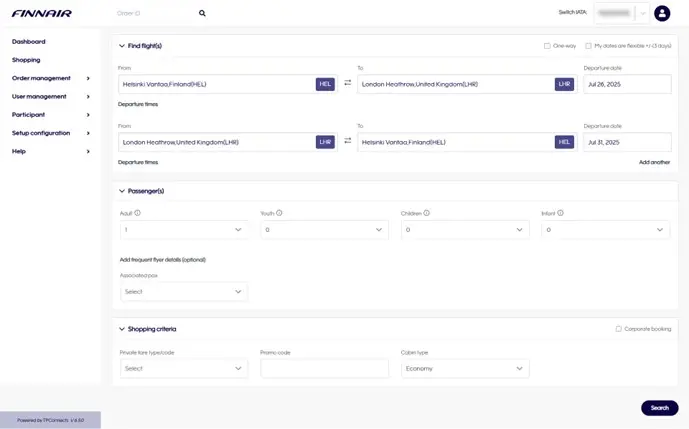Open the Cabin type dropdown
Viewport: 689px width, 429px height.
pyautogui.click(x=465, y=369)
